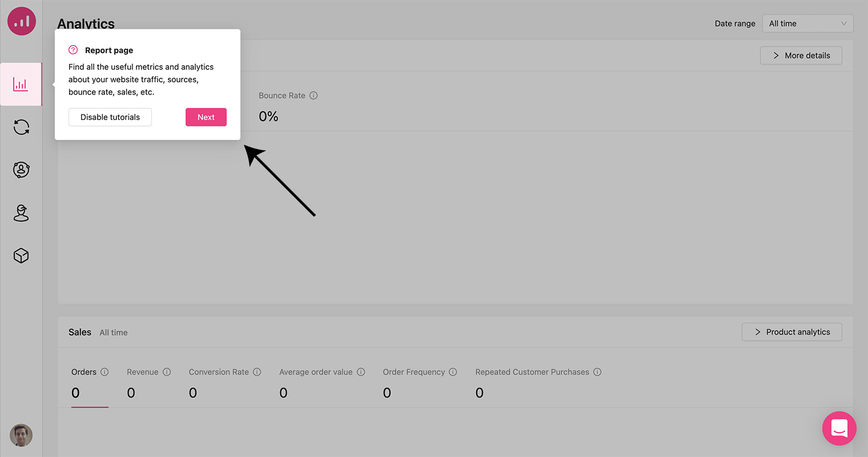Click the question mark icon in tutorial popup
Viewport: 868px width, 457px height.
[x=73, y=50]
